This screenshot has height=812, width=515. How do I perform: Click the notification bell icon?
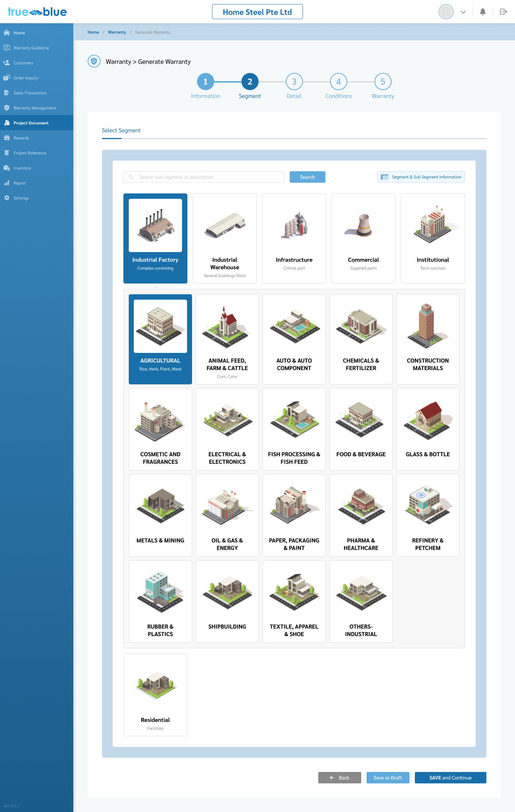(x=482, y=12)
